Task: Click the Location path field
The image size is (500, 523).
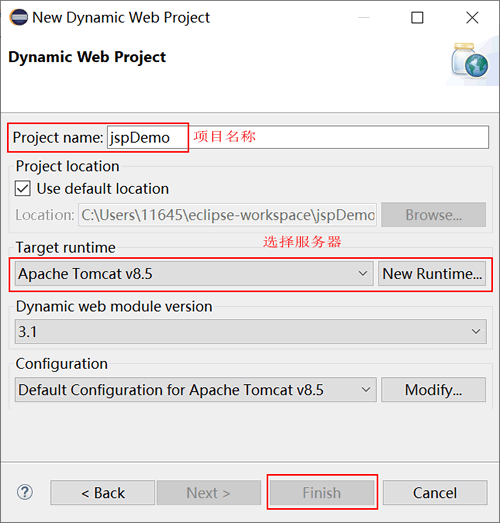Action: [x=227, y=215]
